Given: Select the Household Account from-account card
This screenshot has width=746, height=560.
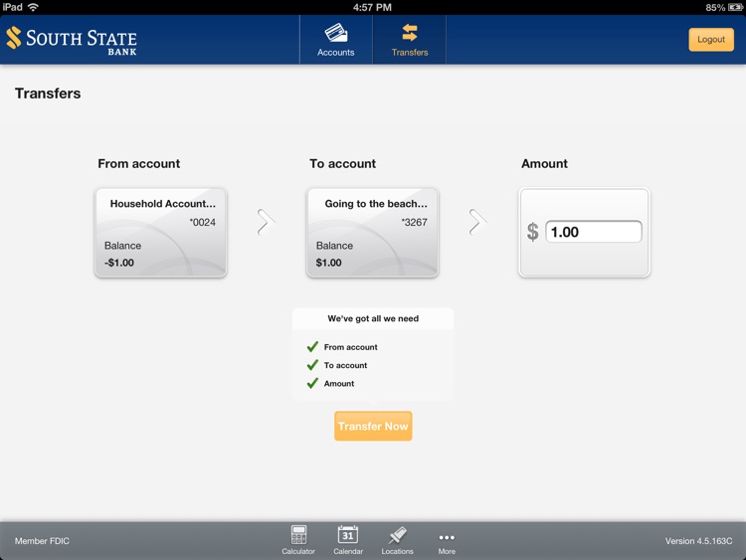Looking at the screenshot, I should 161,233.
